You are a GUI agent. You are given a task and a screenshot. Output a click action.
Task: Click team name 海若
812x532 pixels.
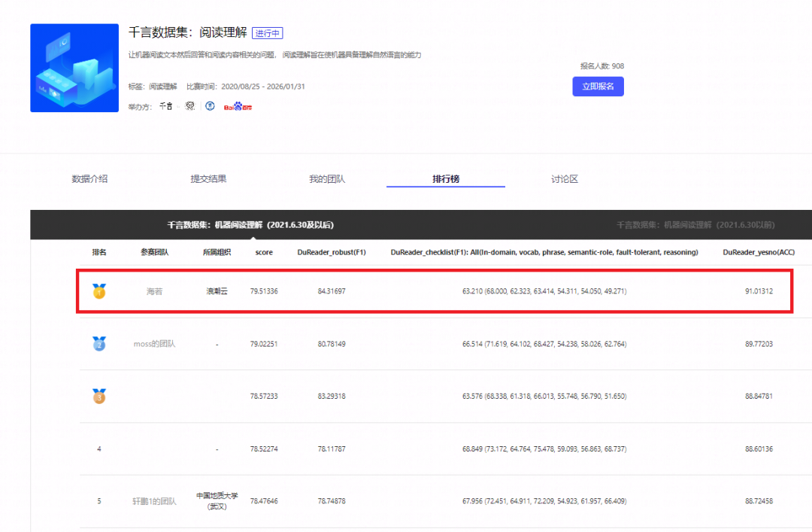tap(154, 291)
